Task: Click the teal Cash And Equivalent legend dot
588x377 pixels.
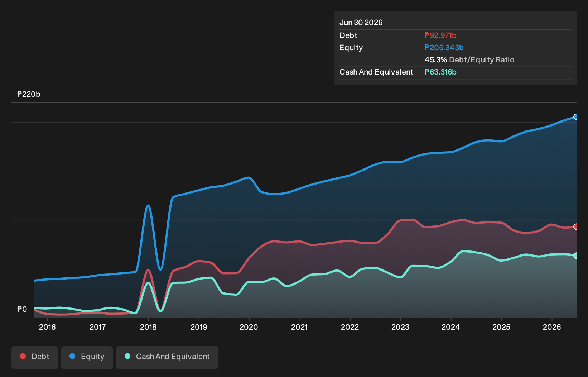Action: pos(127,356)
